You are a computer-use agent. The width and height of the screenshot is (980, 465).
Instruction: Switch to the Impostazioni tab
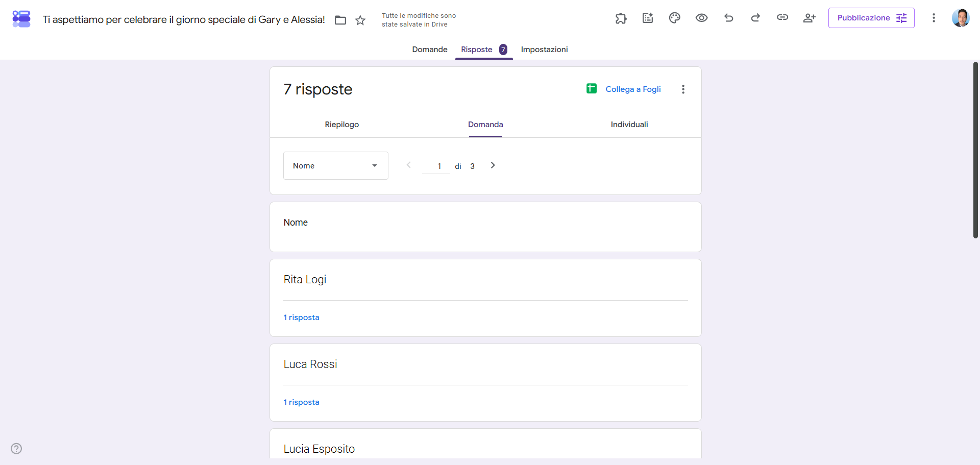(544, 50)
